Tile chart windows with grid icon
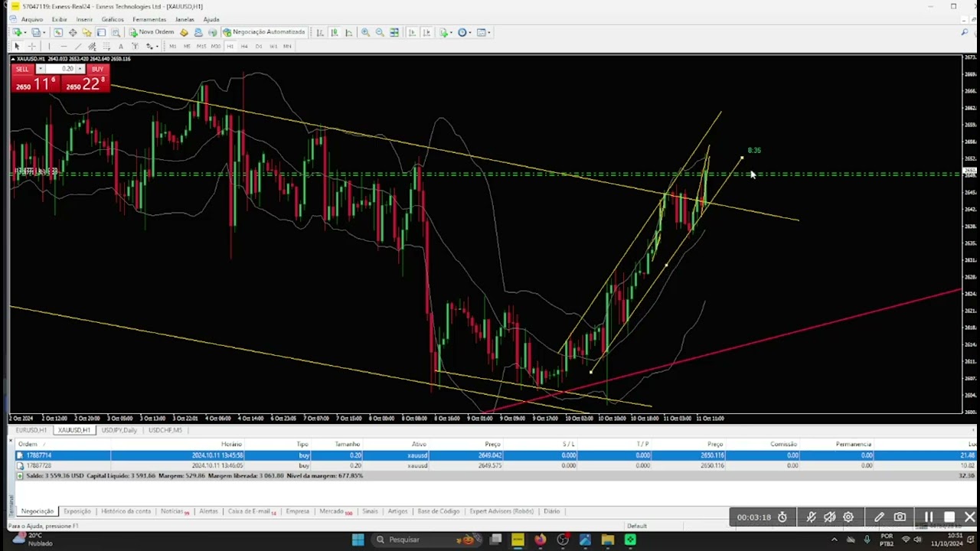This screenshot has height=551, width=980. [x=394, y=32]
